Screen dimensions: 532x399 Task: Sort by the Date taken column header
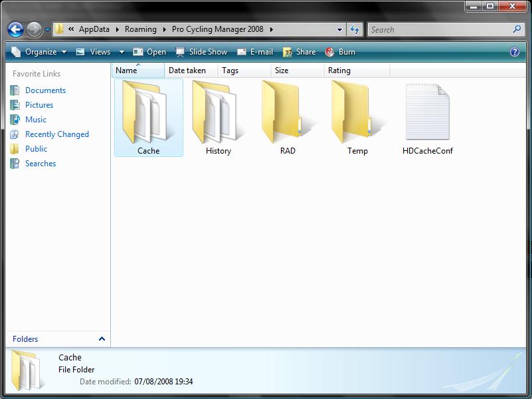click(187, 70)
